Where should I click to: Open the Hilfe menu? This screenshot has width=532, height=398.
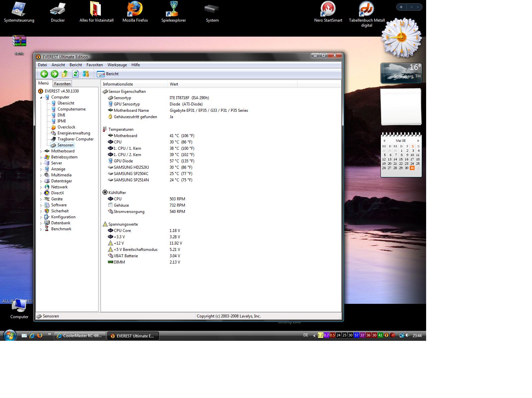(135, 65)
